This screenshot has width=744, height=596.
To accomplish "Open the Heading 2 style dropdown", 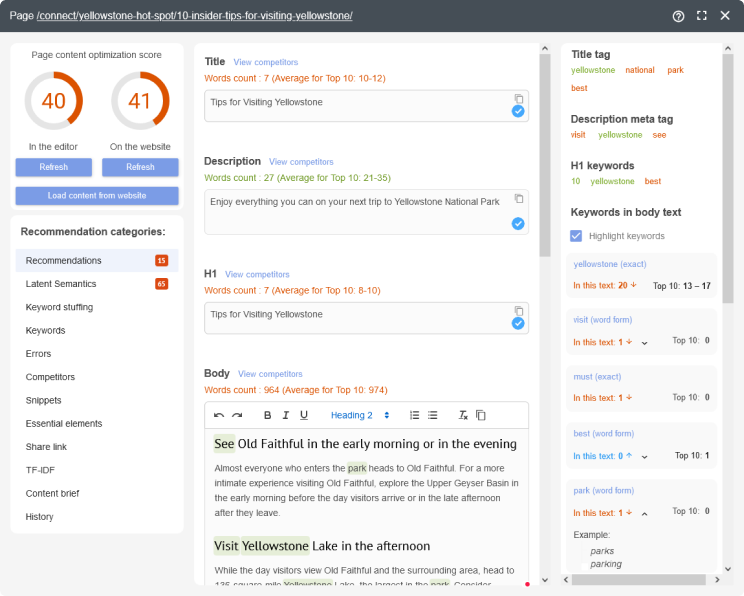I will [360, 415].
